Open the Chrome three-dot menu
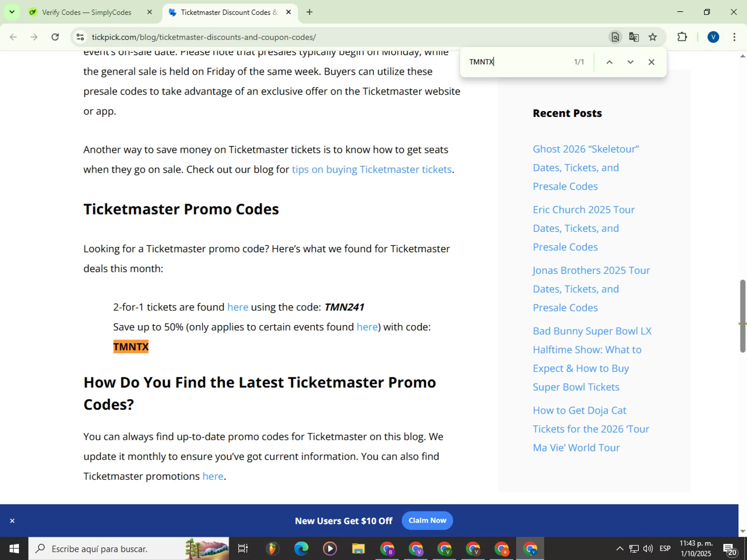The image size is (747, 560). (x=735, y=37)
